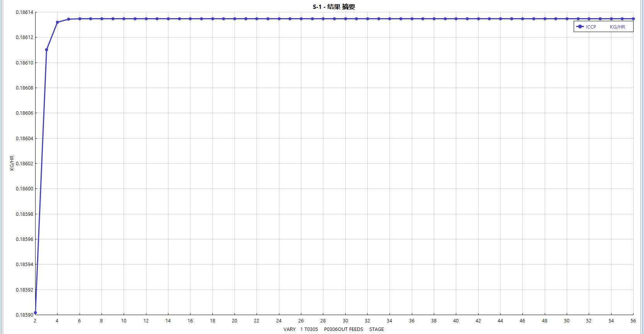Select x-axis tick label 10
Screen dimensions: 644x334
(124, 321)
